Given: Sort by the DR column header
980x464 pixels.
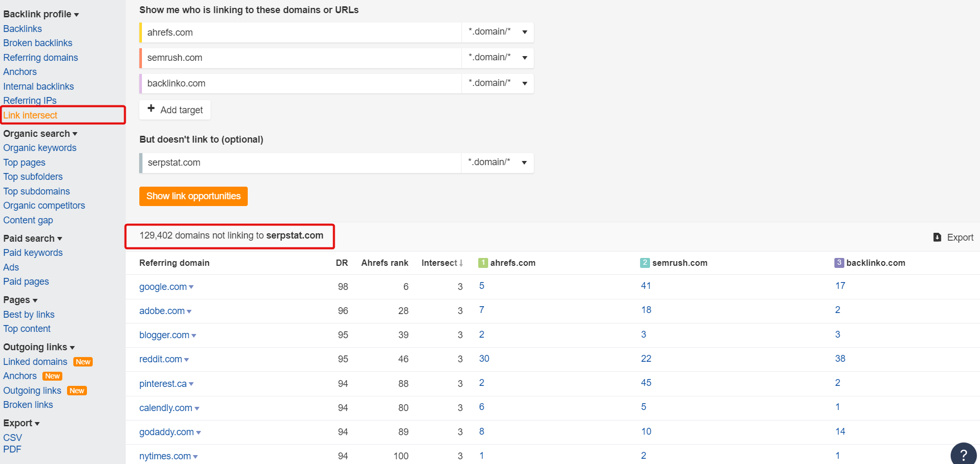Looking at the screenshot, I should click(342, 263).
